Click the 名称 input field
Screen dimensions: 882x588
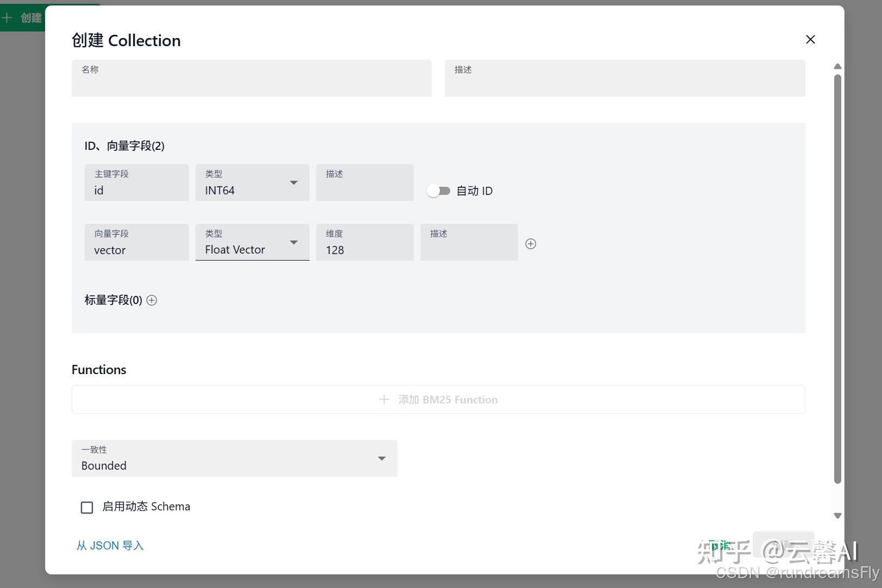tap(251, 81)
